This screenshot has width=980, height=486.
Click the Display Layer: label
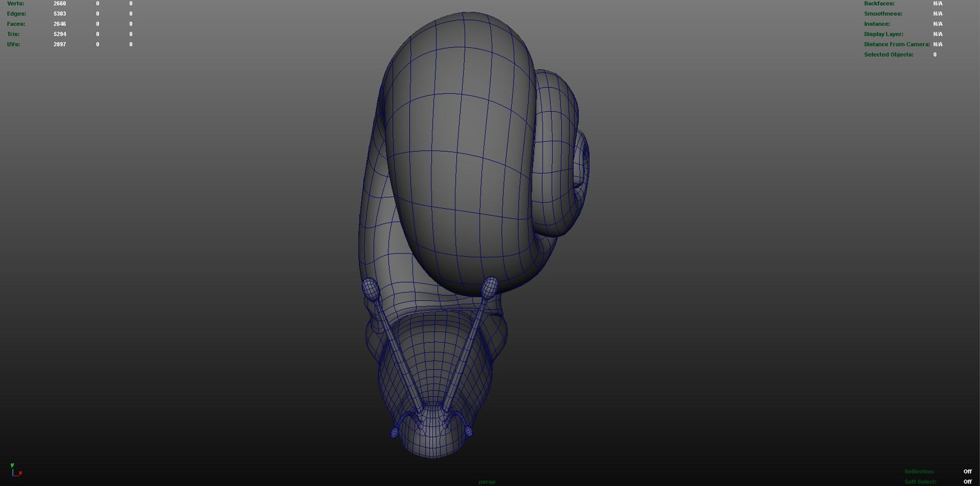[884, 34]
